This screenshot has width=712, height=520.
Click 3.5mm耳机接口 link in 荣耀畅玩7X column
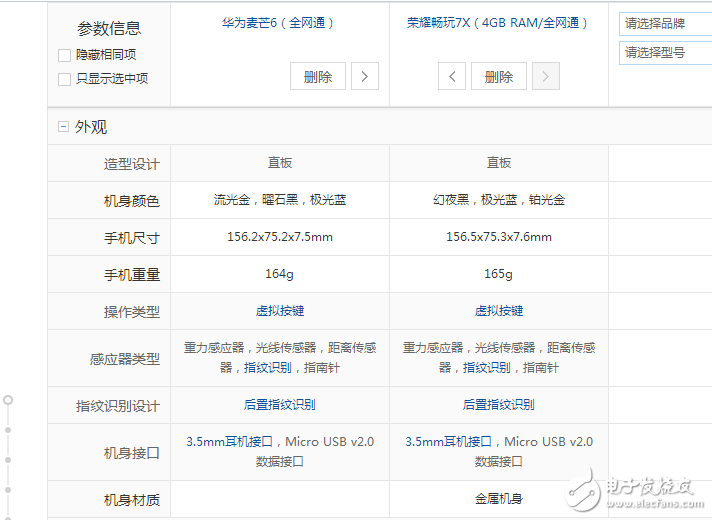point(449,441)
